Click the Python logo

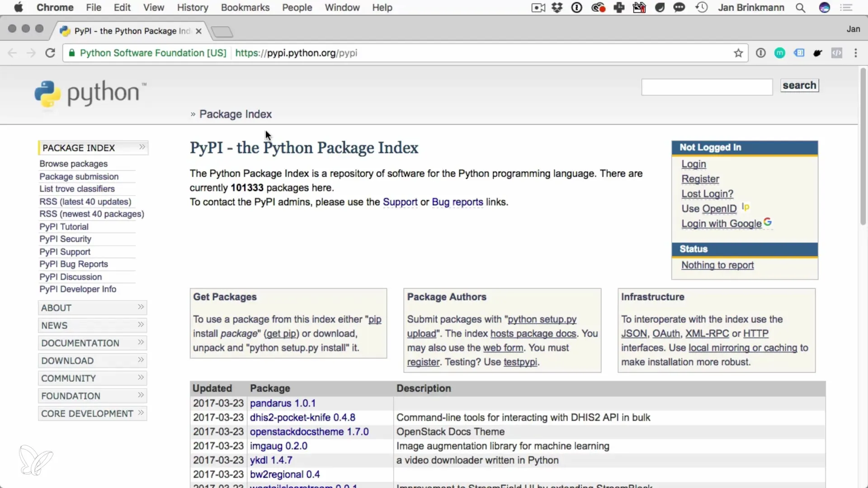90,94
